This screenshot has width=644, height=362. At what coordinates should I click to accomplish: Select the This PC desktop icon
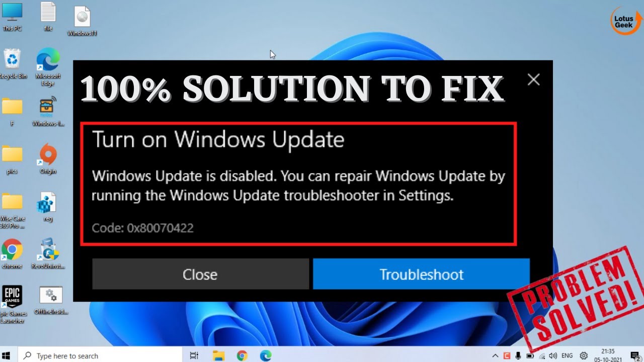[x=12, y=18]
